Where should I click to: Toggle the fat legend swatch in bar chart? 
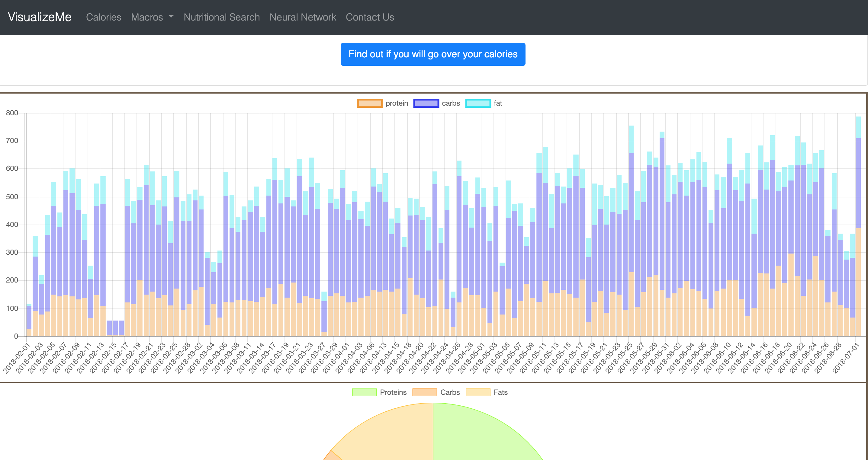[x=478, y=103]
